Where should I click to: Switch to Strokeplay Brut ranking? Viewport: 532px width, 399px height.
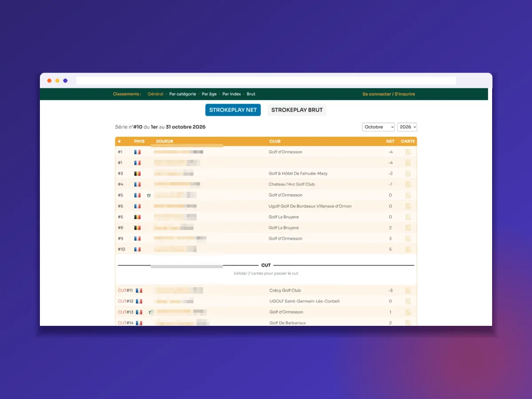click(297, 110)
